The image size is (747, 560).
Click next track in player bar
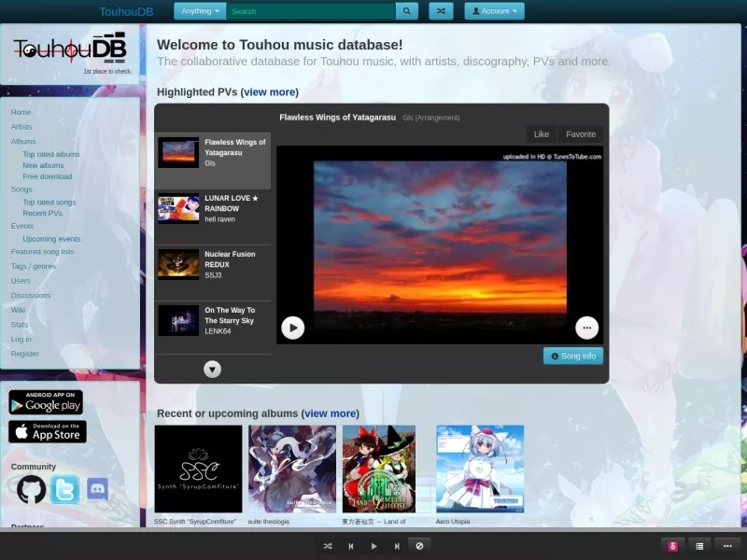[397, 546]
